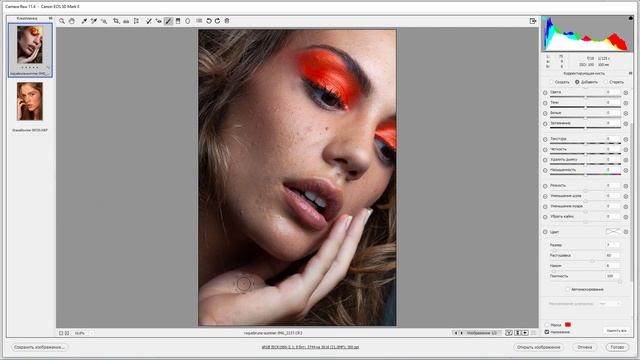Enable the Автомаскирование checkbox
Screen dimensions: 640x360
tap(568, 289)
